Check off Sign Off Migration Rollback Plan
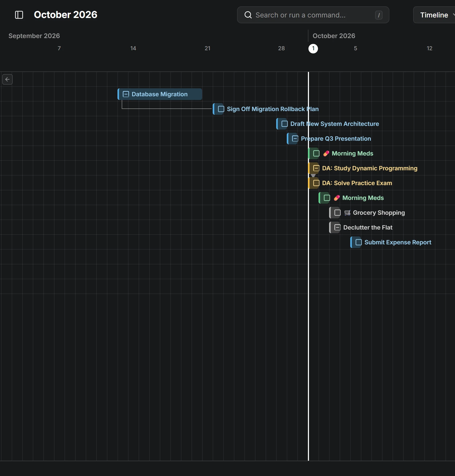Viewport: 455px width, 476px height. [221, 109]
